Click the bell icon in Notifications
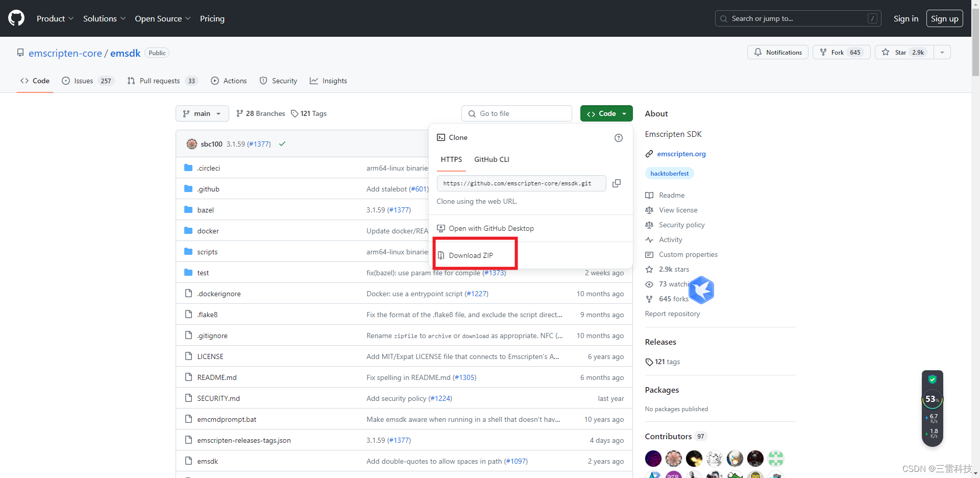 point(758,52)
